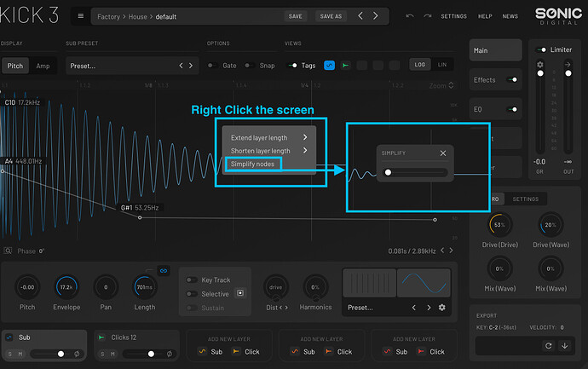
Task: Open the hamburger menu next to preset path
Action: (x=80, y=16)
